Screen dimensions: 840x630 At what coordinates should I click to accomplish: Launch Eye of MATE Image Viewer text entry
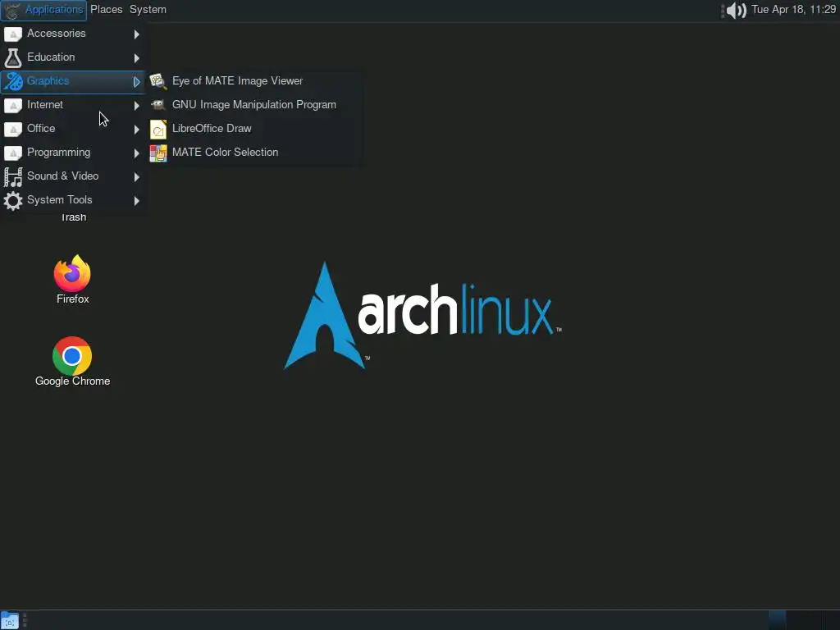click(237, 81)
